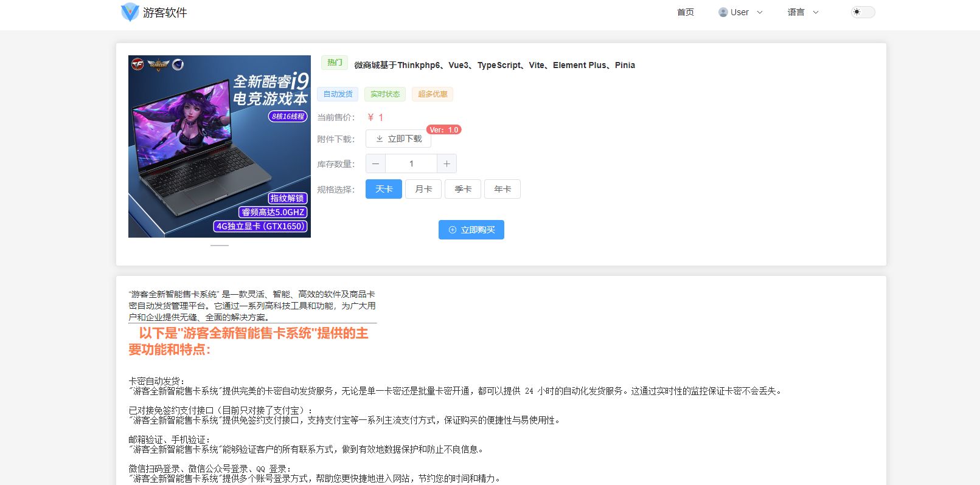Click the 邮箱验证、手机验证 heading text
This screenshot has height=485, width=980.
(169, 439)
